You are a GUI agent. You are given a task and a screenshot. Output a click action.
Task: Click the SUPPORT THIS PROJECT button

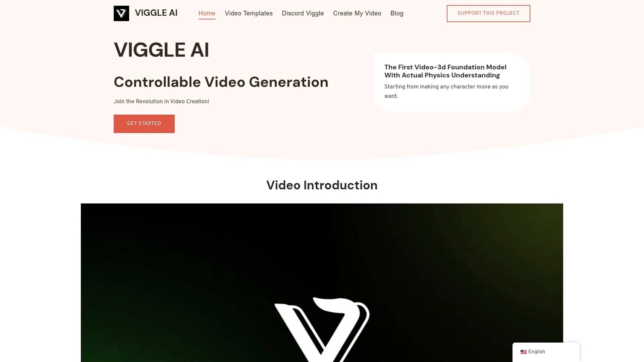pos(488,13)
